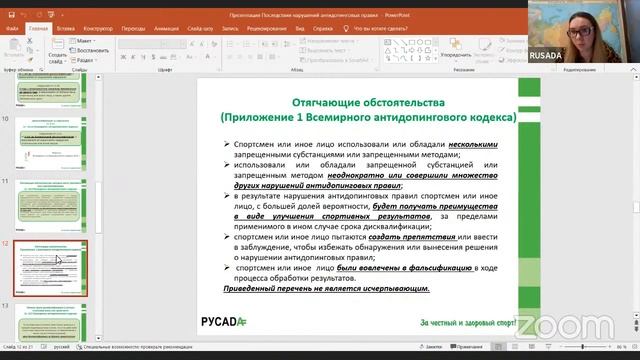Viewport: 640px width, 360px height.
Task: Switch to the Вид tab
Action: click(x=300, y=29)
